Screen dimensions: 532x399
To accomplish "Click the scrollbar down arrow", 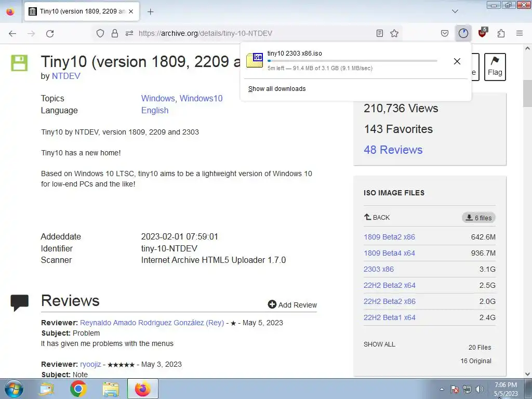I will 527,374.
